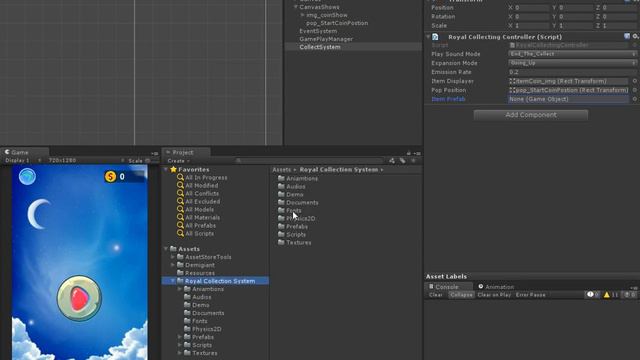Viewport: 640px width, 360px height.
Task: Select All In Progress favorite search
Action: coord(202,178)
